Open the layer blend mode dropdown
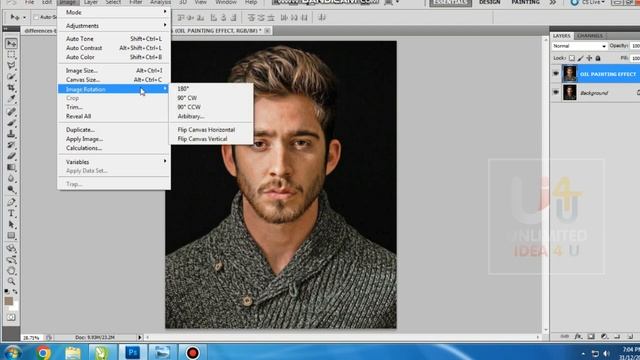 coord(580,46)
